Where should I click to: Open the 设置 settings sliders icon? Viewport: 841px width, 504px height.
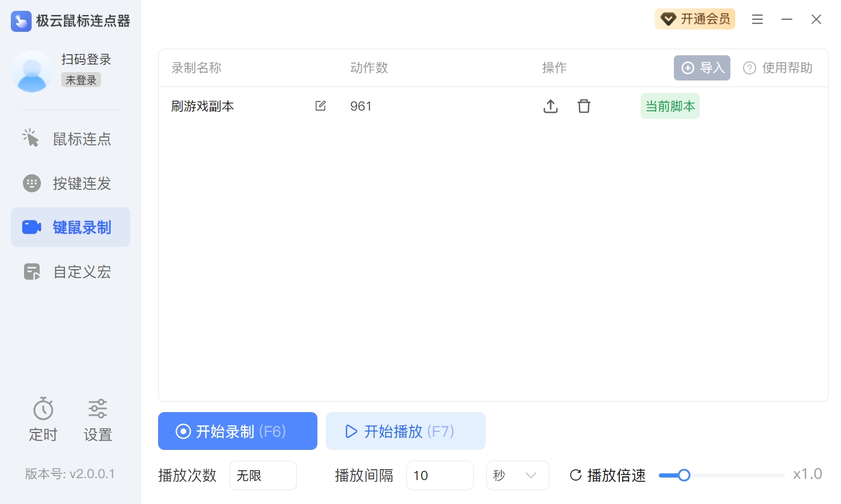pyautogui.click(x=97, y=409)
